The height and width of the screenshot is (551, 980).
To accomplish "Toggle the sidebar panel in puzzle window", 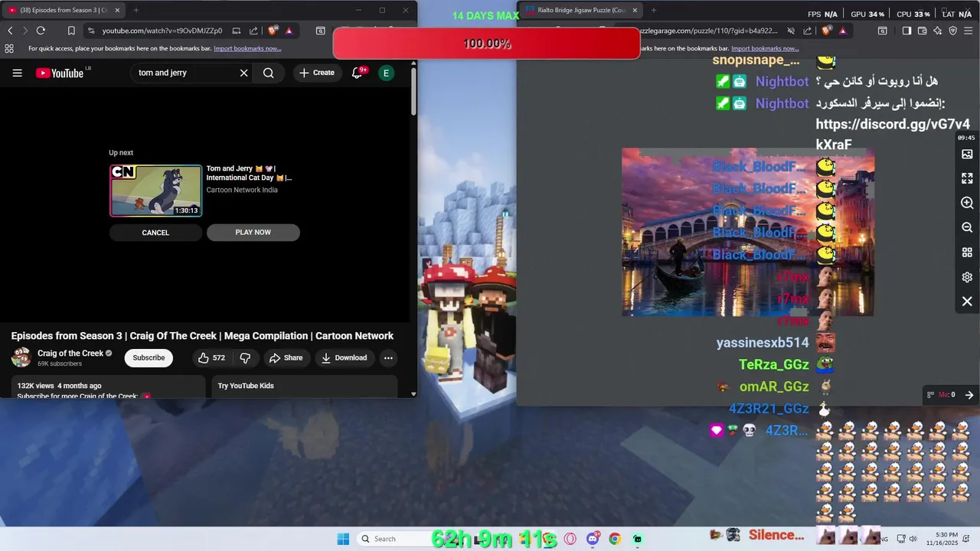I will pos(906,31).
